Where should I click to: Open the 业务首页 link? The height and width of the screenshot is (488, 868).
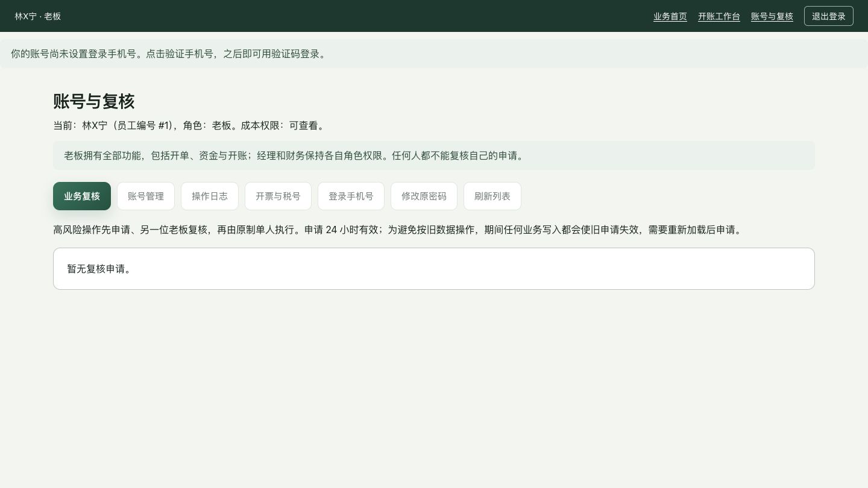click(x=670, y=16)
